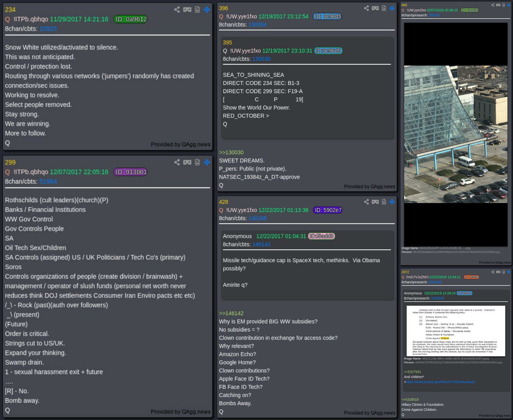The width and height of the screenshot is (513, 420).
Task: Click the document icon on post 396
Action: point(384,8)
